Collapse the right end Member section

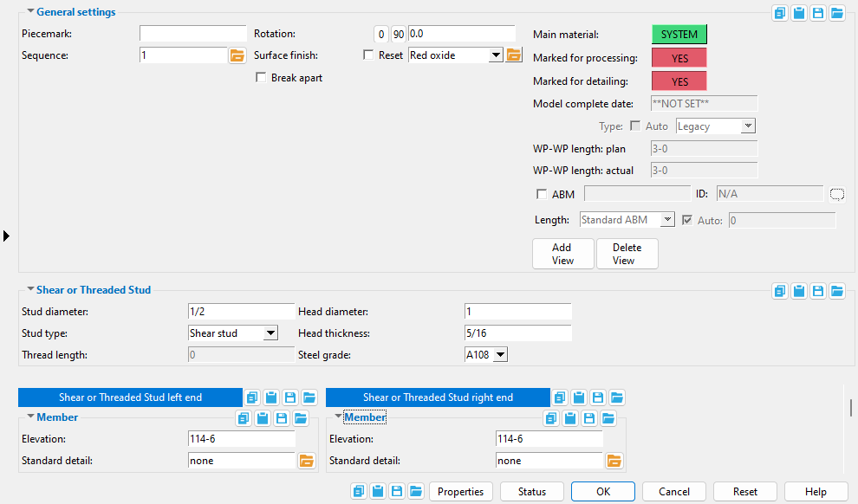point(338,417)
